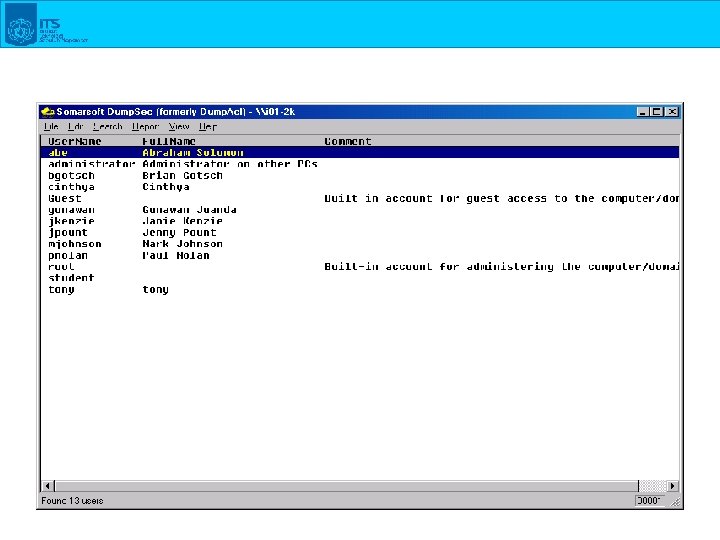
Task: Click the FullName column header
Action: point(169,141)
